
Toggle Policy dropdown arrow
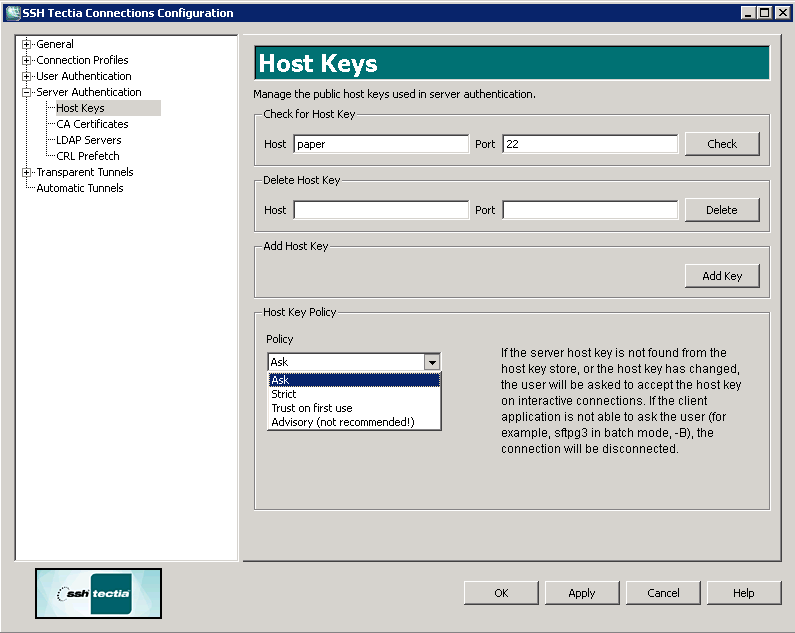pyautogui.click(x=432, y=362)
